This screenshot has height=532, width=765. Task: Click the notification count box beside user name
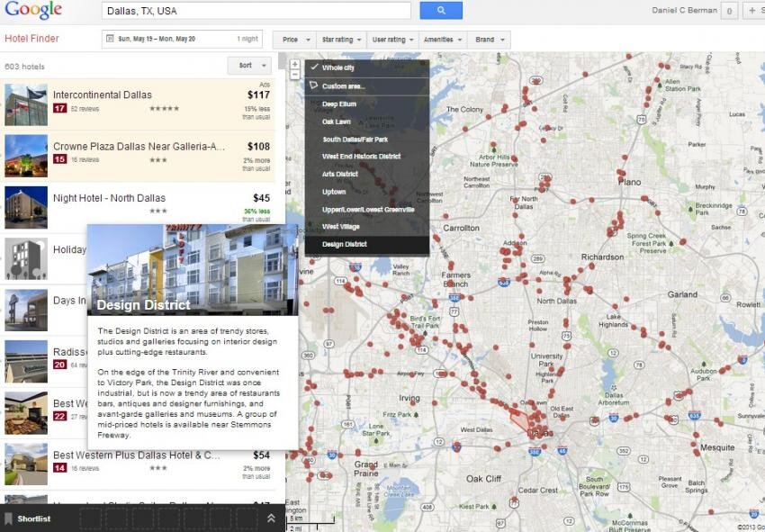click(x=729, y=11)
